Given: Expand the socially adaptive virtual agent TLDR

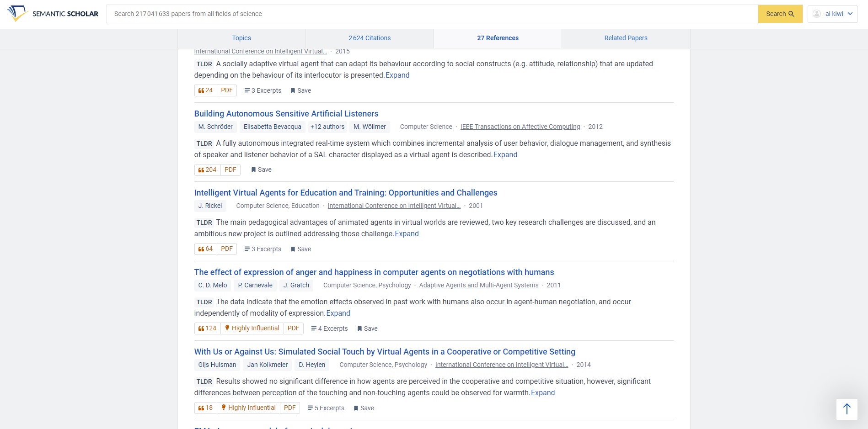Looking at the screenshot, I should click(x=397, y=75).
